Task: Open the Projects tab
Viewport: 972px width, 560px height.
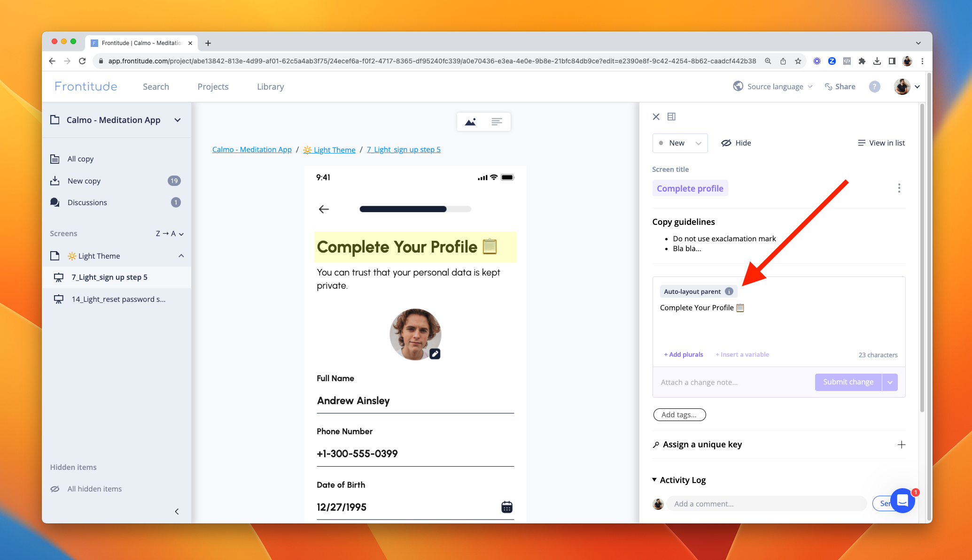Action: pyautogui.click(x=213, y=87)
